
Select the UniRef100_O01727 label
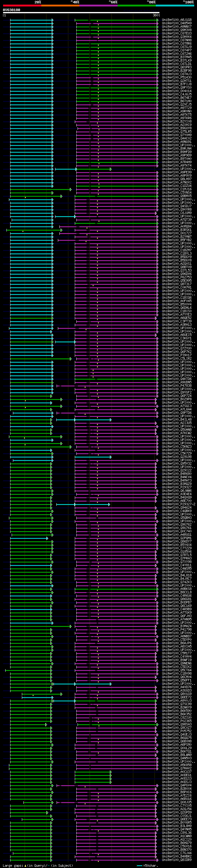pos(177,233)
